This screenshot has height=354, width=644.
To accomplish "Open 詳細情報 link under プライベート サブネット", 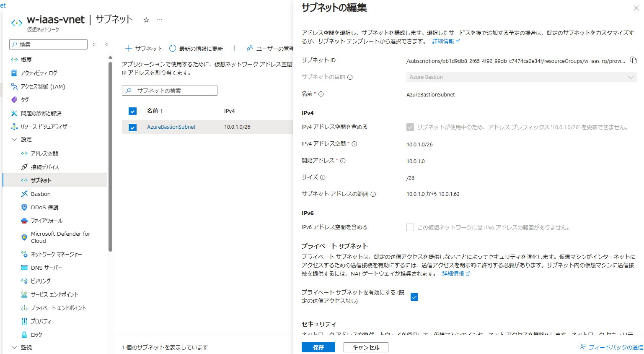I will pyautogui.click(x=456, y=273).
